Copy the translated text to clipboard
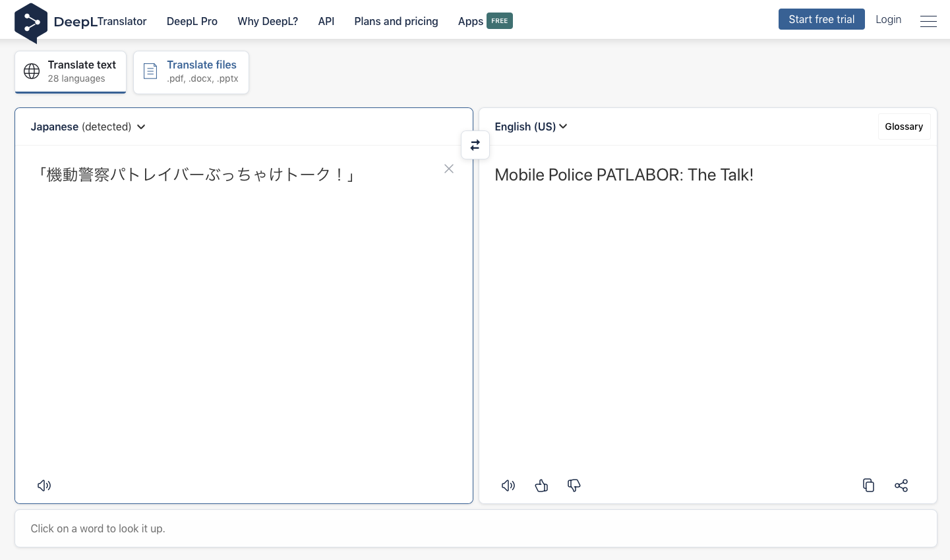The height and width of the screenshot is (560, 950). [x=868, y=486]
